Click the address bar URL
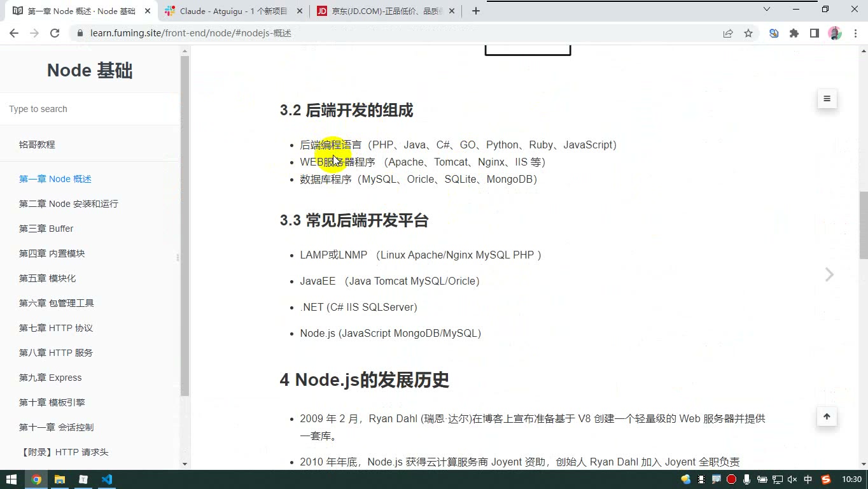868x489 pixels. click(191, 33)
